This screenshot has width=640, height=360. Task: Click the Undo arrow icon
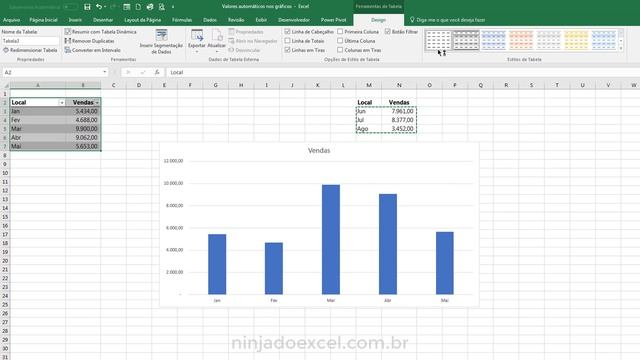point(99,7)
